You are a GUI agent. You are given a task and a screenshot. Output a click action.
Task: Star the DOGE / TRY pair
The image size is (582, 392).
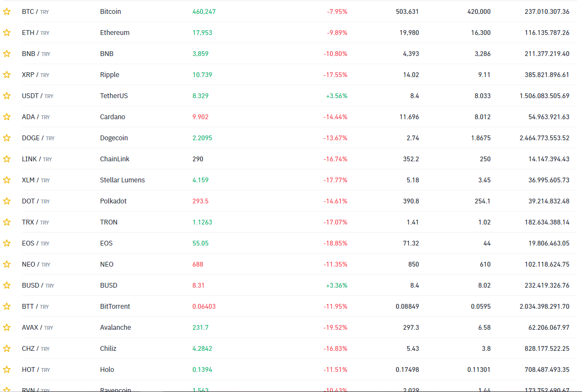(x=7, y=138)
